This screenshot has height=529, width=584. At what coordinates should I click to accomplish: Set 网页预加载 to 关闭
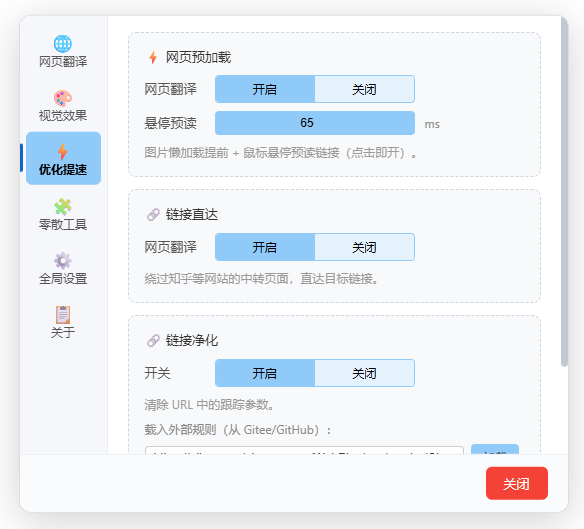point(364,89)
